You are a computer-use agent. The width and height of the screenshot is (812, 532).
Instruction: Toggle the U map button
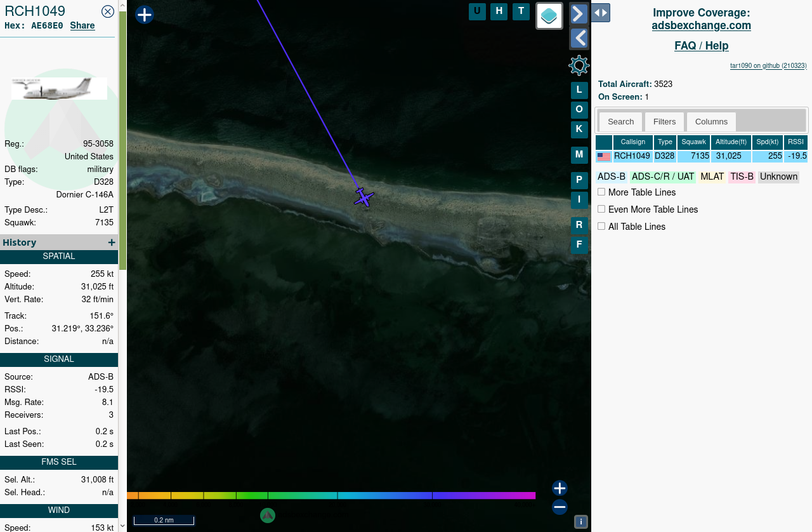tap(477, 11)
